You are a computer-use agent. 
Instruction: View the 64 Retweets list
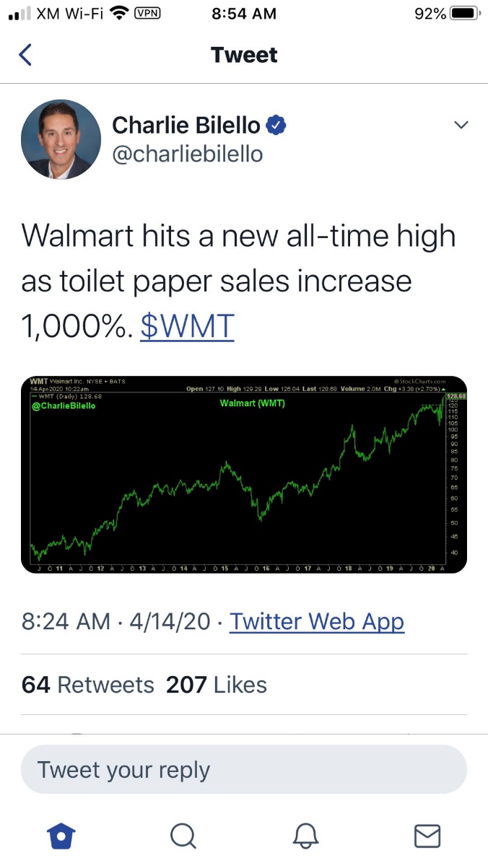[87, 684]
